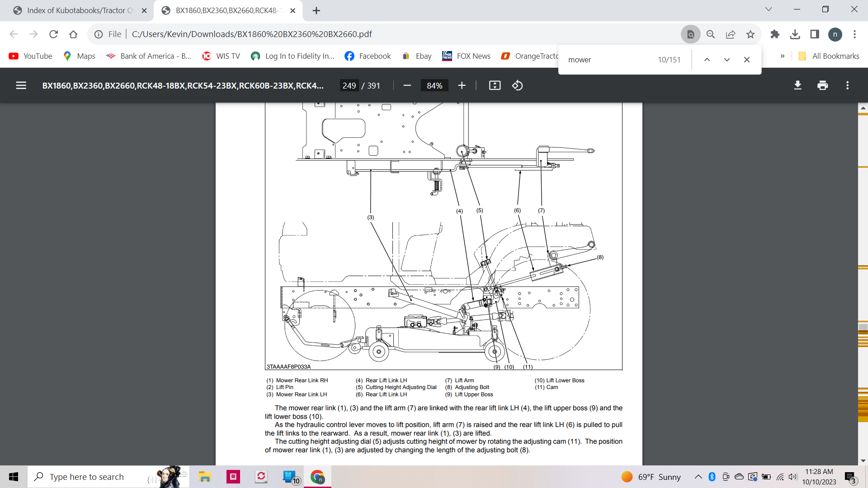Close the find bar
Image resolution: width=868 pixels, height=488 pixels.
(x=746, y=60)
